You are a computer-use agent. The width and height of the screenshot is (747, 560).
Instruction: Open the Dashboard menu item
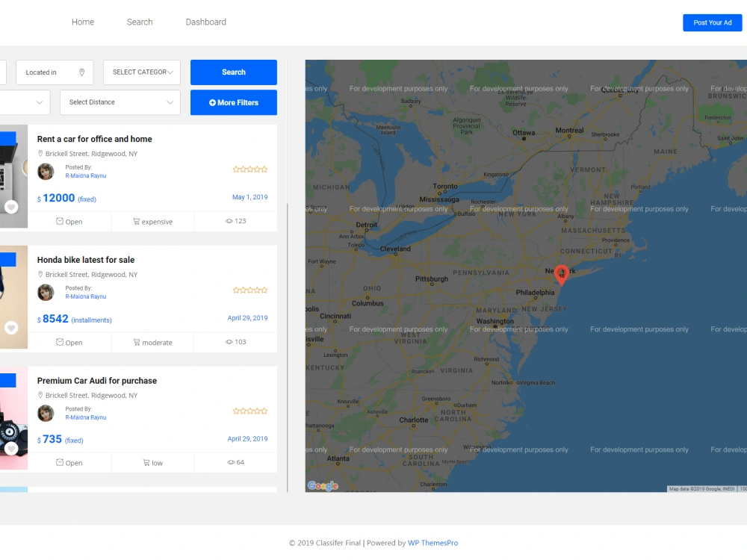(x=206, y=22)
